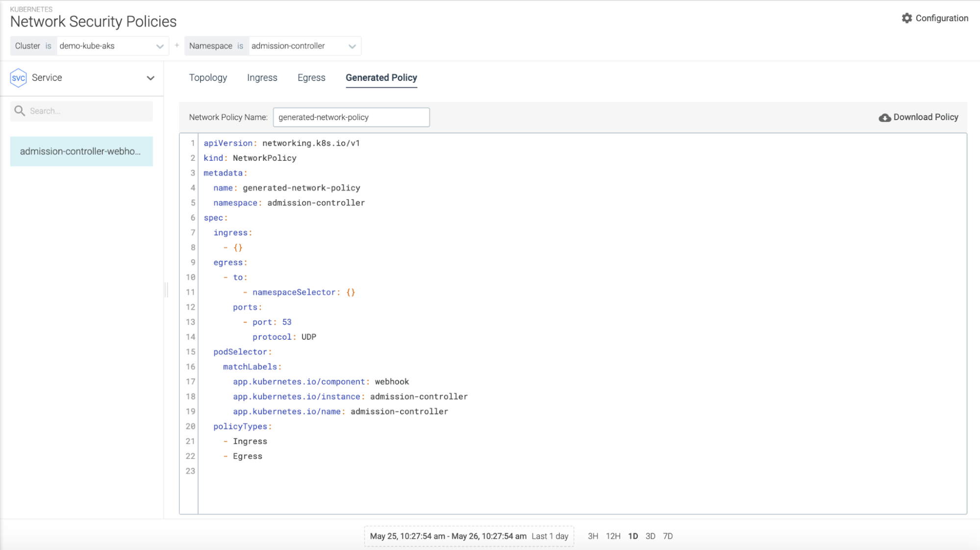Select 12H time range
980x550 pixels.
click(613, 536)
